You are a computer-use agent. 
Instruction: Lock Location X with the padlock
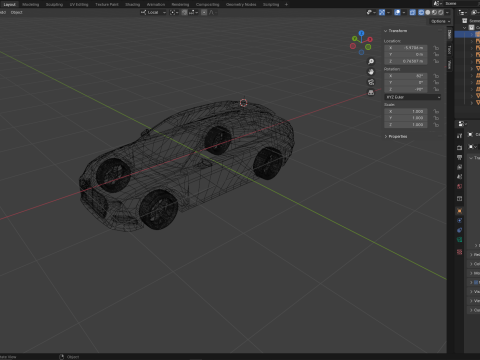pyautogui.click(x=436, y=48)
